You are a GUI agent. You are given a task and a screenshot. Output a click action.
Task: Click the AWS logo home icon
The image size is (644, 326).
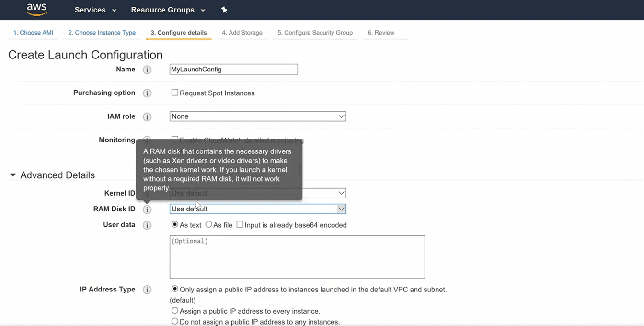(x=36, y=10)
